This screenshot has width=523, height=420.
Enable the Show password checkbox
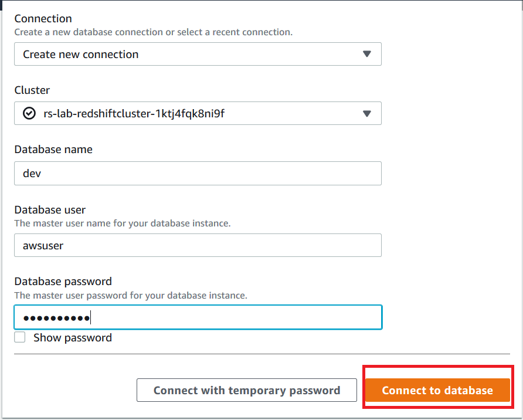click(x=20, y=337)
